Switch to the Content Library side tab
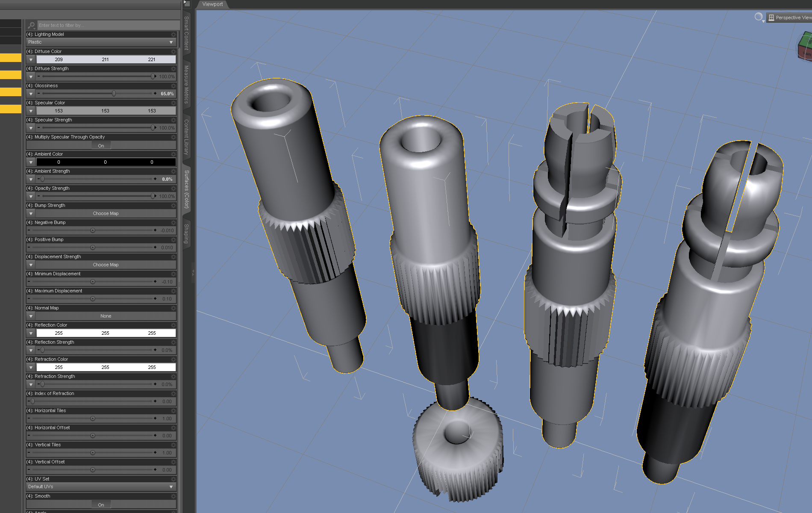 (187, 137)
